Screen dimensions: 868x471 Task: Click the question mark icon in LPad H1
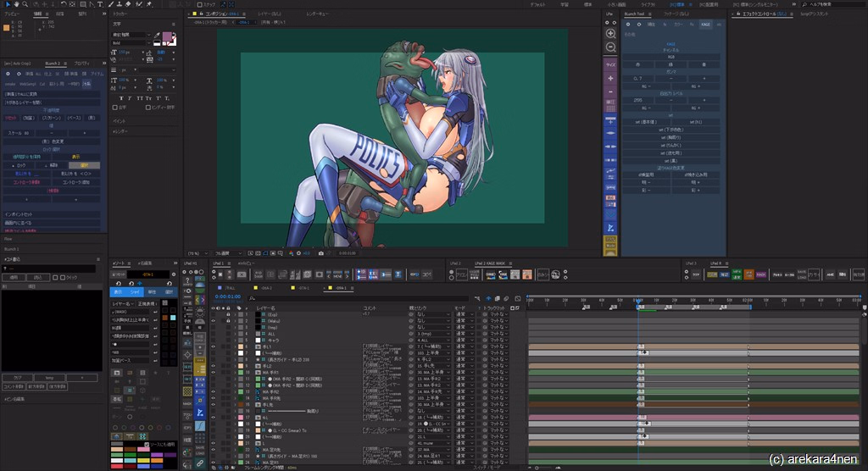(187, 280)
